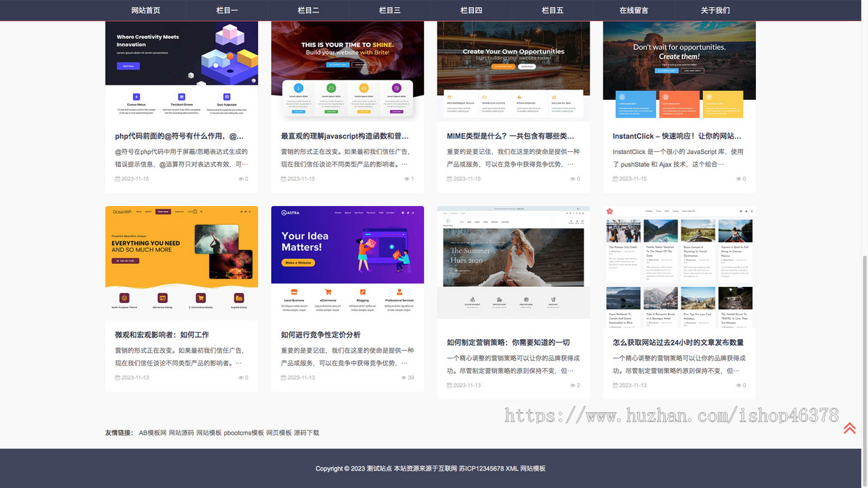
Task: Open the article MIME类型是什么？一共包含有哪些类…
Action: coord(511,136)
